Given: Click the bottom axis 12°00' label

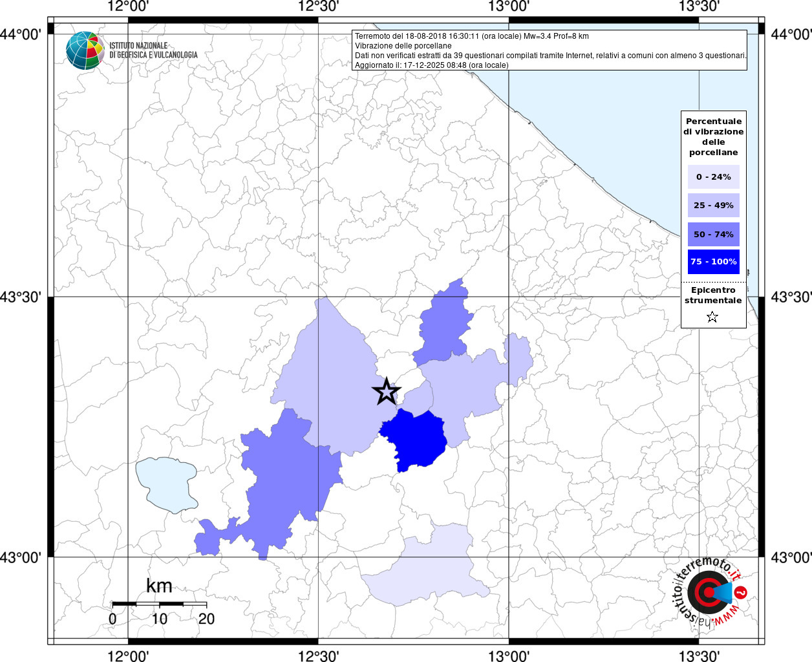Looking at the screenshot, I should click(128, 656).
